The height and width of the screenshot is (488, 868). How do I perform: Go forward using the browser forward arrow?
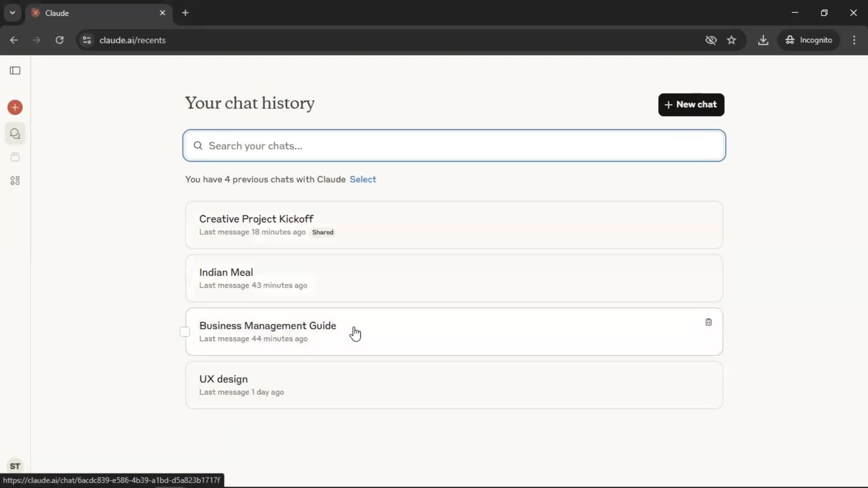(x=37, y=40)
